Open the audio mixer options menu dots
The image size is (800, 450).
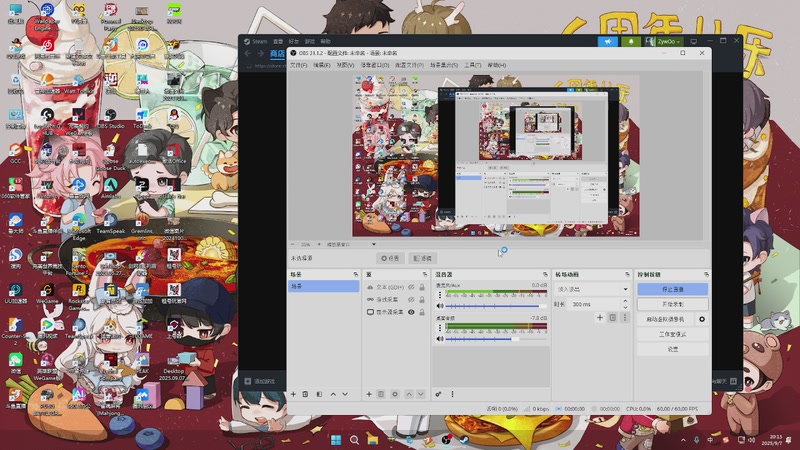tap(452, 394)
